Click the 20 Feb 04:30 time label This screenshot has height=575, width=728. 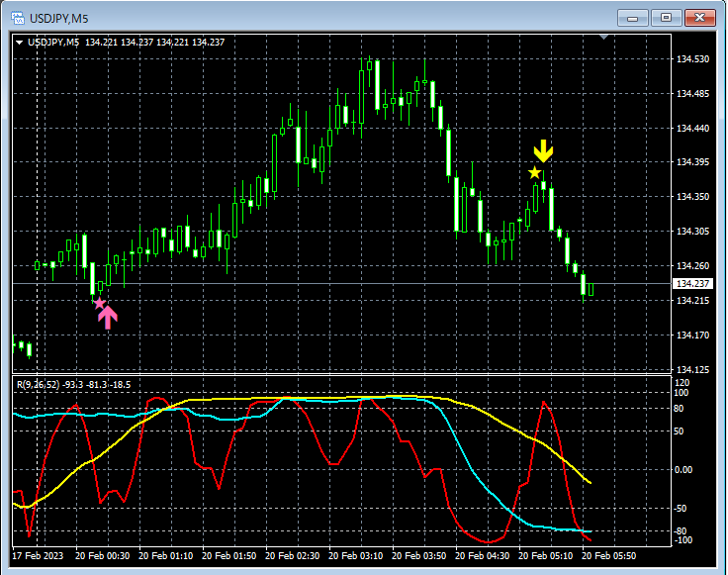[483, 555]
